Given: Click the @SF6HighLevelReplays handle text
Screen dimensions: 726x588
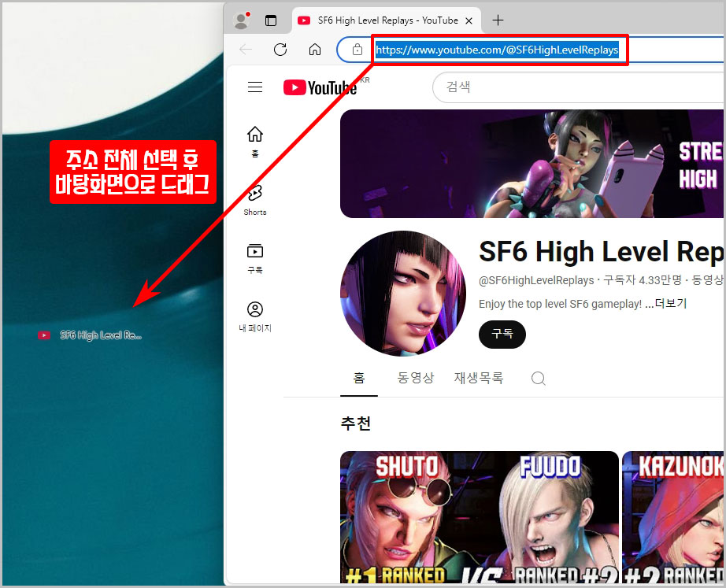Looking at the screenshot, I should 536,280.
